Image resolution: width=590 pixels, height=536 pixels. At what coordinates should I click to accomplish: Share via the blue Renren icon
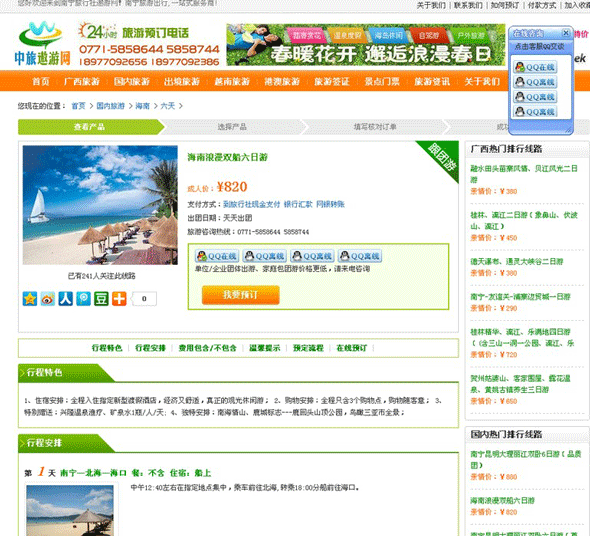65,298
